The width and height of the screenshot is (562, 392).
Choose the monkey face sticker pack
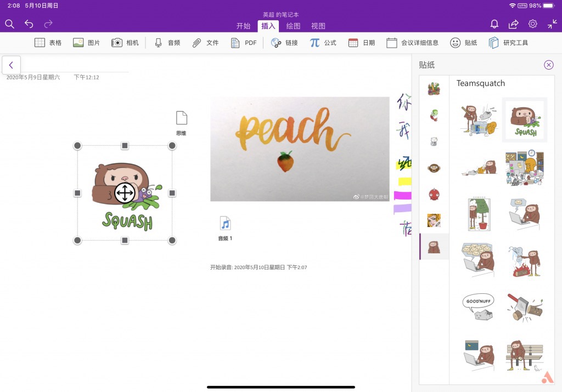[x=434, y=168]
